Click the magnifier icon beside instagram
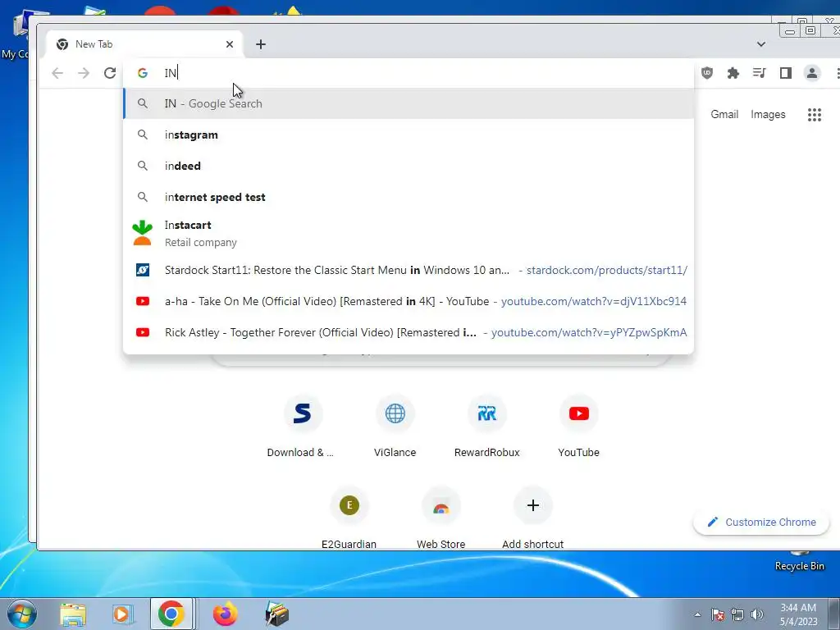840x630 pixels. [143, 135]
